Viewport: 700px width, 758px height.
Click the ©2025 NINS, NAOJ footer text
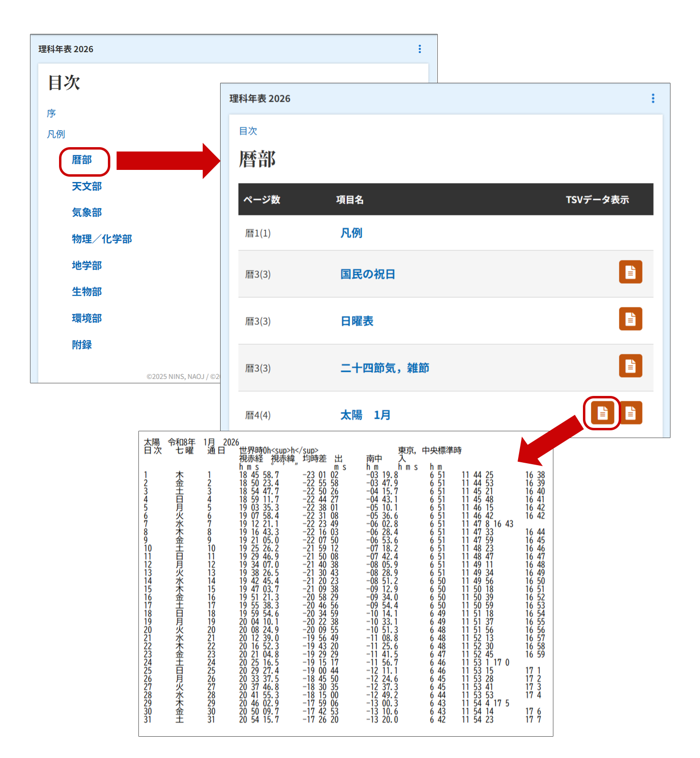[x=183, y=377]
